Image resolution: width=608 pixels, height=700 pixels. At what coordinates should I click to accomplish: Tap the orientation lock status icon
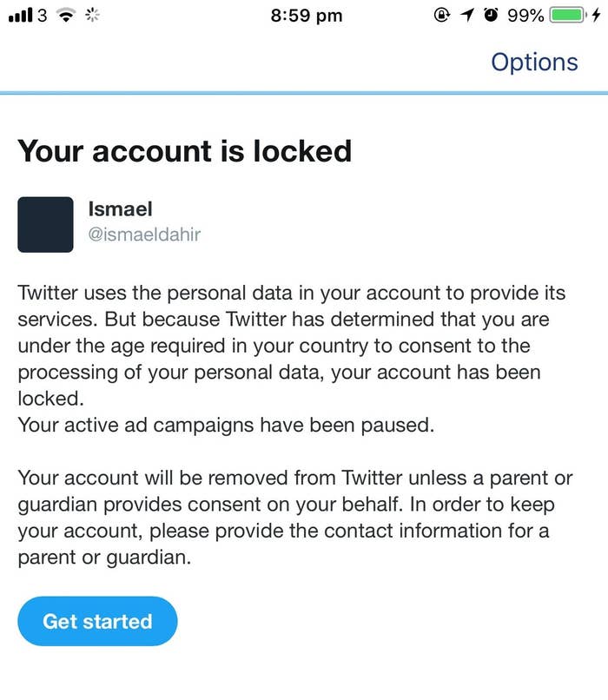441,15
